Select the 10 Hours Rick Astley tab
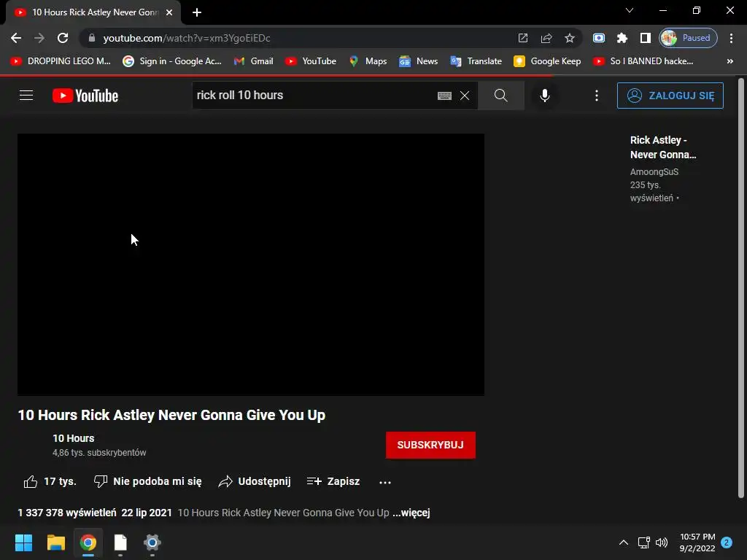The width and height of the screenshot is (747, 560). 93,12
